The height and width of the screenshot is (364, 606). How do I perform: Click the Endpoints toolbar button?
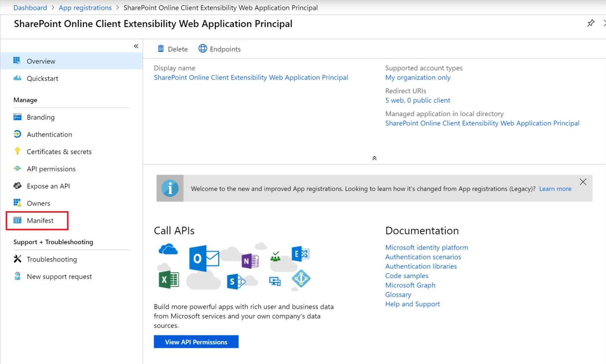coord(219,49)
